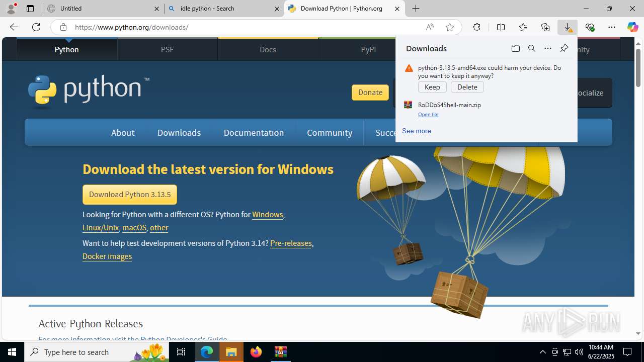
Task: Open Read aloud icon in address bar
Action: point(430,27)
